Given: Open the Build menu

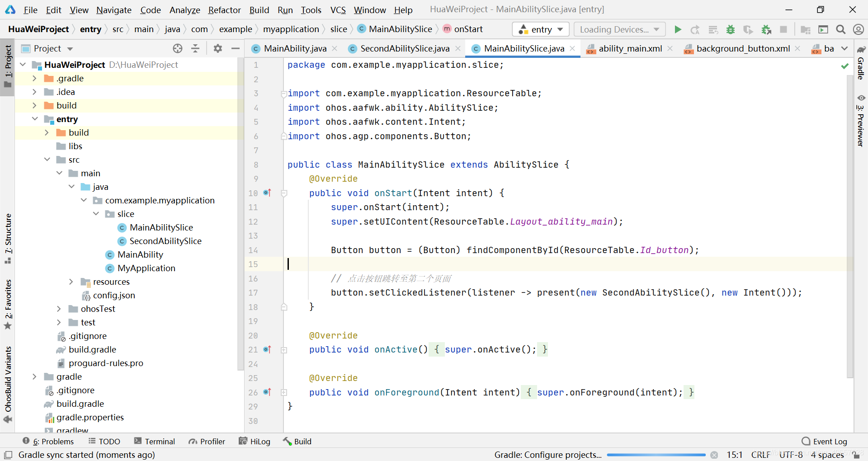Looking at the screenshot, I should click(259, 10).
